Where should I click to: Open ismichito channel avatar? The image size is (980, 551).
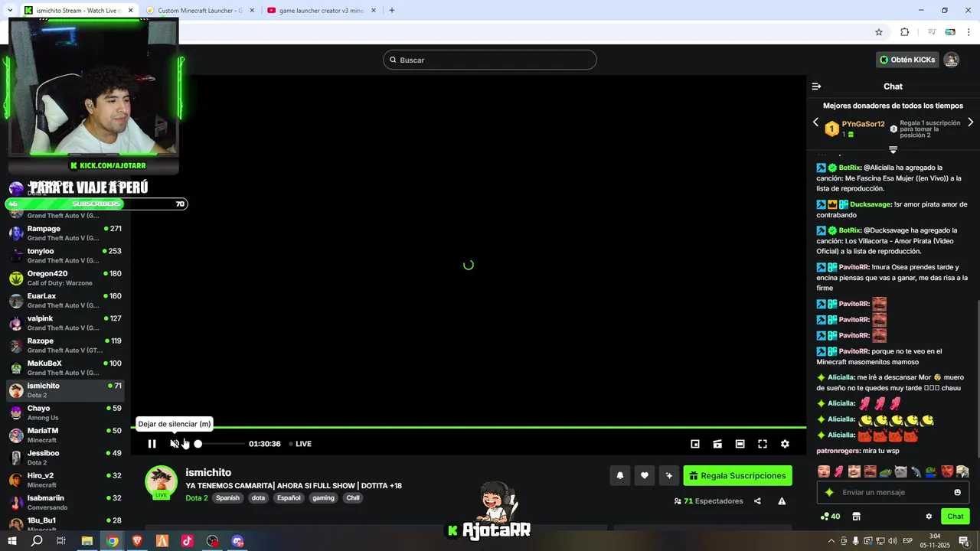click(x=161, y=481)
